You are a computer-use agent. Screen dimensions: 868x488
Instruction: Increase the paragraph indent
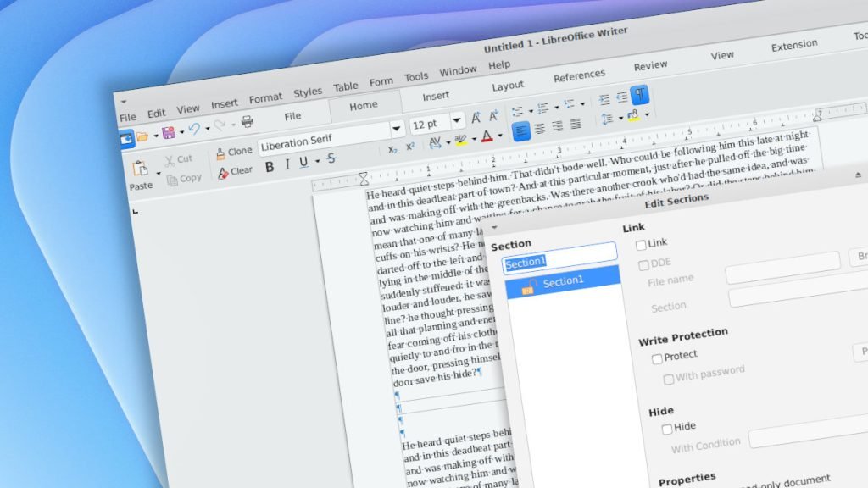coord(604,100)
